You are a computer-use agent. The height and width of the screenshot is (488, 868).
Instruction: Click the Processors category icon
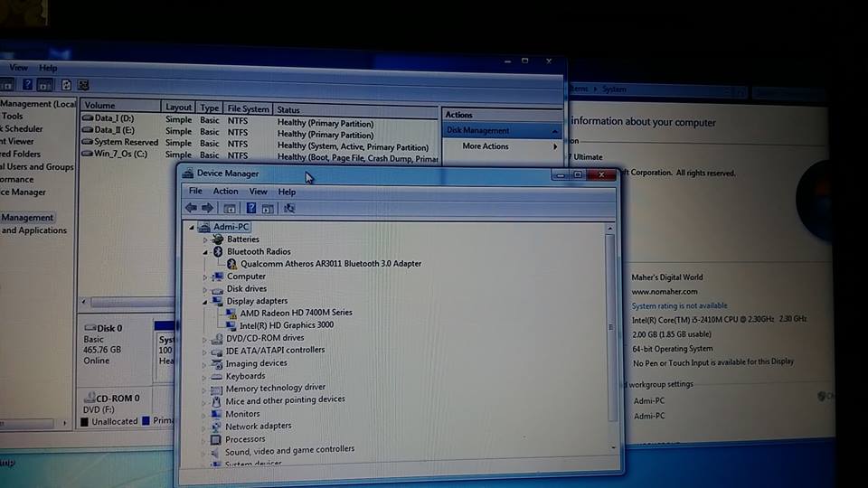point(216,439)
